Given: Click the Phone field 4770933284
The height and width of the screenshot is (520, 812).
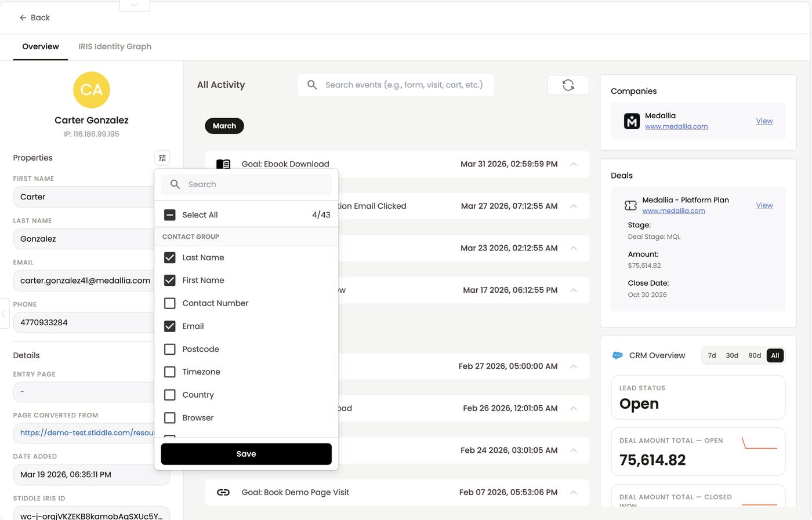Looking at the screenshot, I should point(84,322).
